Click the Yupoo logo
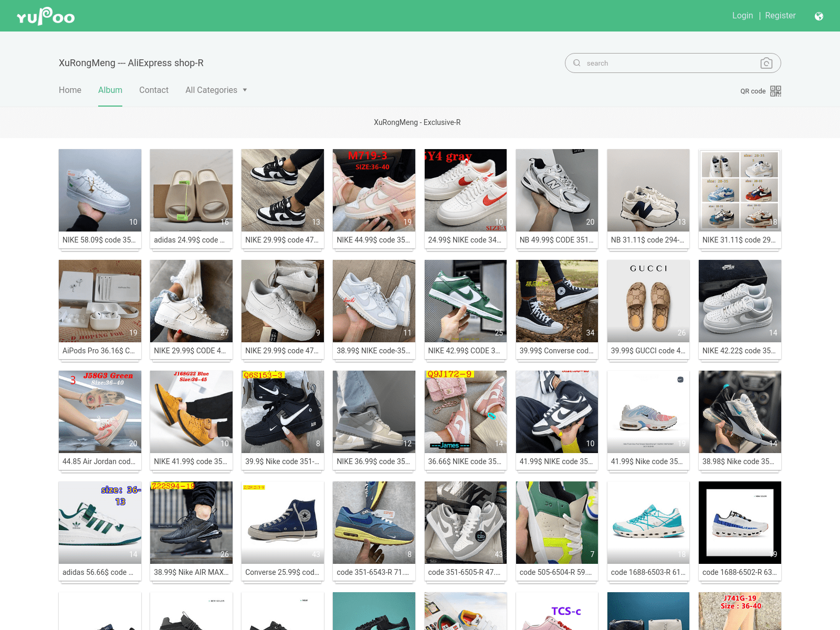The width and height of the screenshot is (840, 630). [46, 16]
